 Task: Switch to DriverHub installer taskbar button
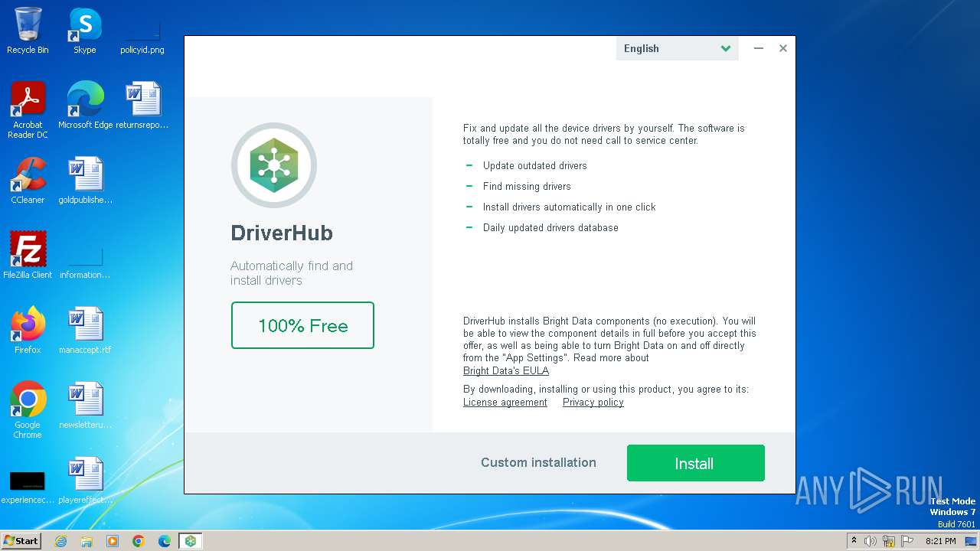191,541
